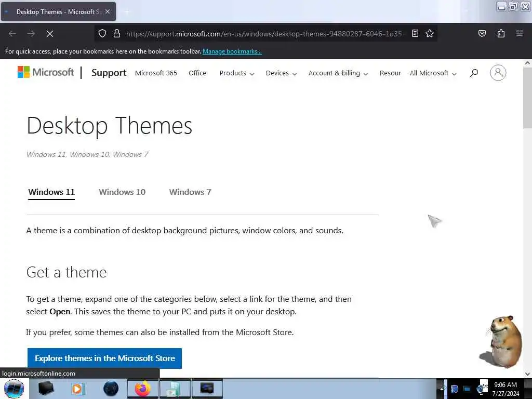Launch the black folder taskbar icon
The height and width of the screenshot is (399, 532).
tap(46, 389)
